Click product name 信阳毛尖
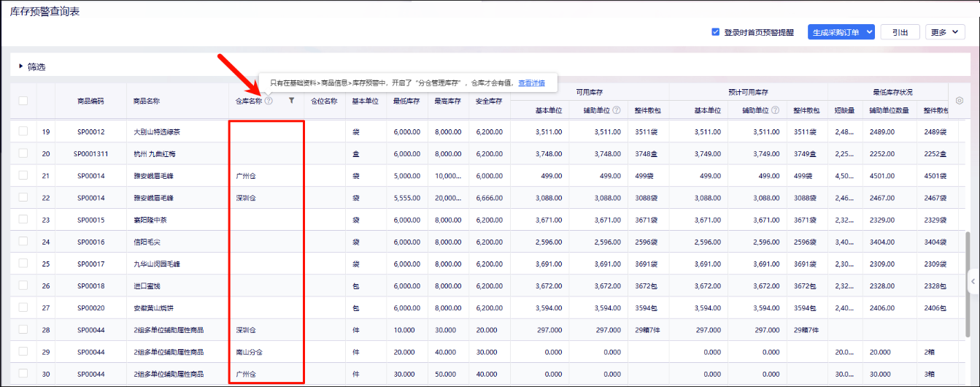This screenshot has height=387, width=980. tap(147, 242)
